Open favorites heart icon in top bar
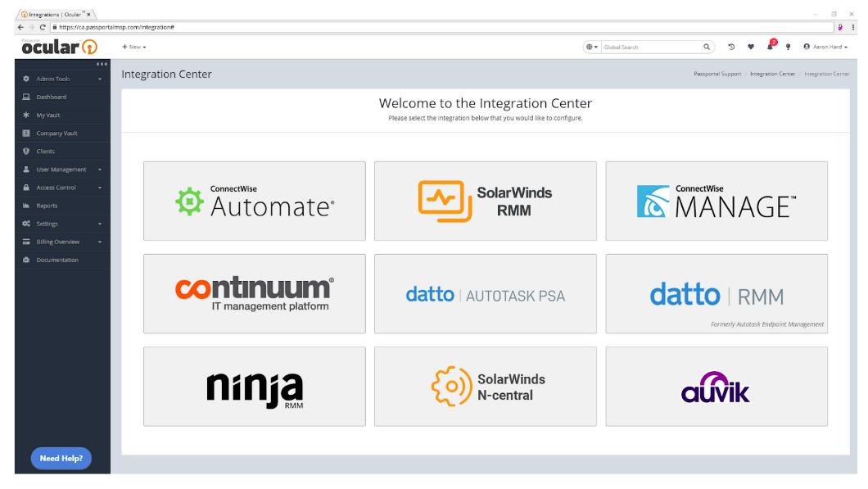 click(751, 47)
